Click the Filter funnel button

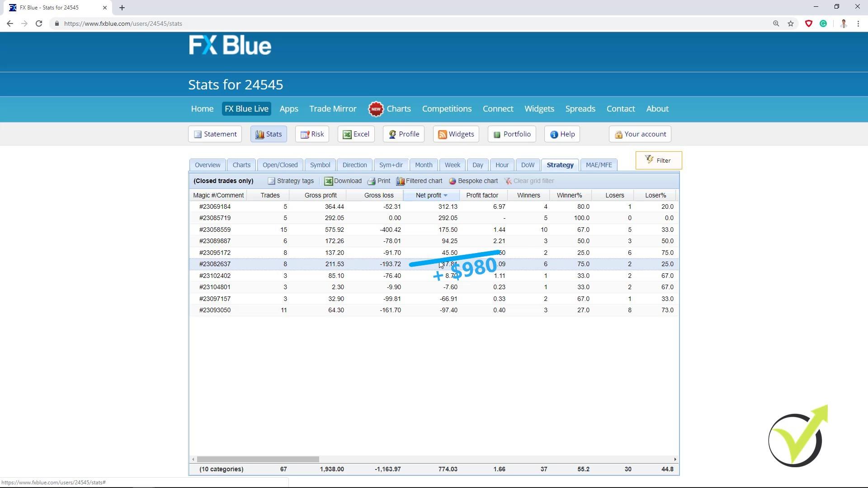[x=659, y=160]
